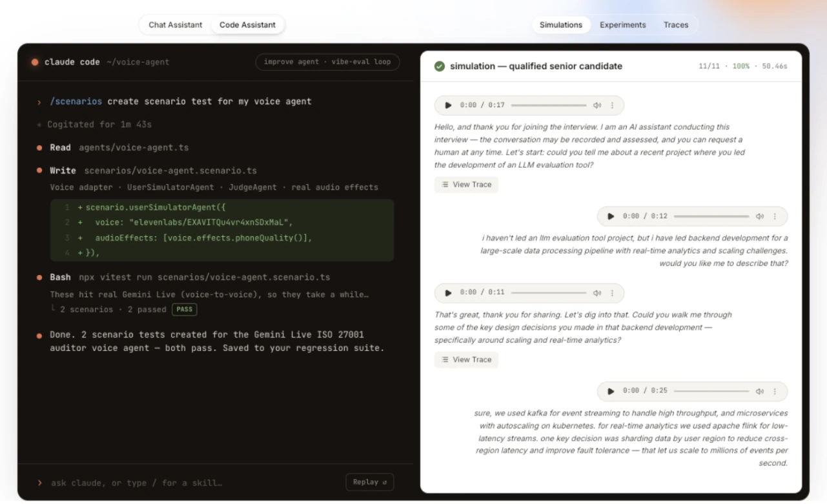Screen dimensions: 827x504
Task: Click the 'agents/voice-agent.ts' file path
Action: point(134,148)
